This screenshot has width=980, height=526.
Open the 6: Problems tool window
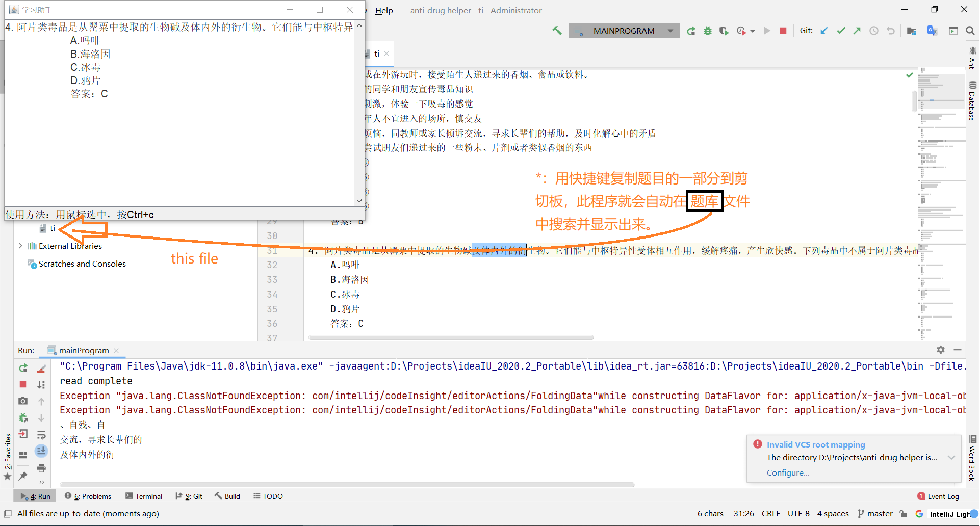pyautogui.click(x=88, y=496)
